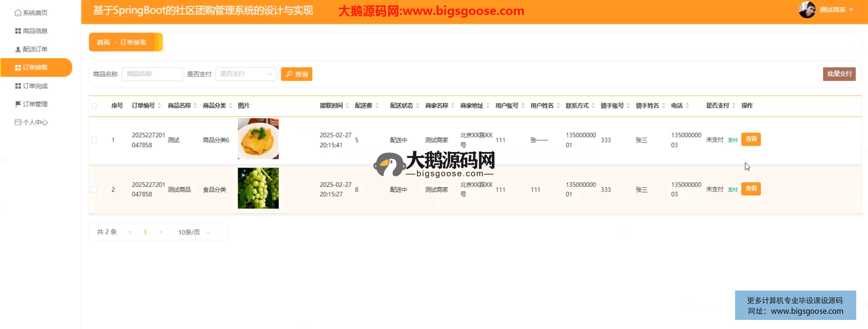The width and height of the screenshot is (868, 329).
Task: Check the checkbox for row 2
Action: coord(94,190)
